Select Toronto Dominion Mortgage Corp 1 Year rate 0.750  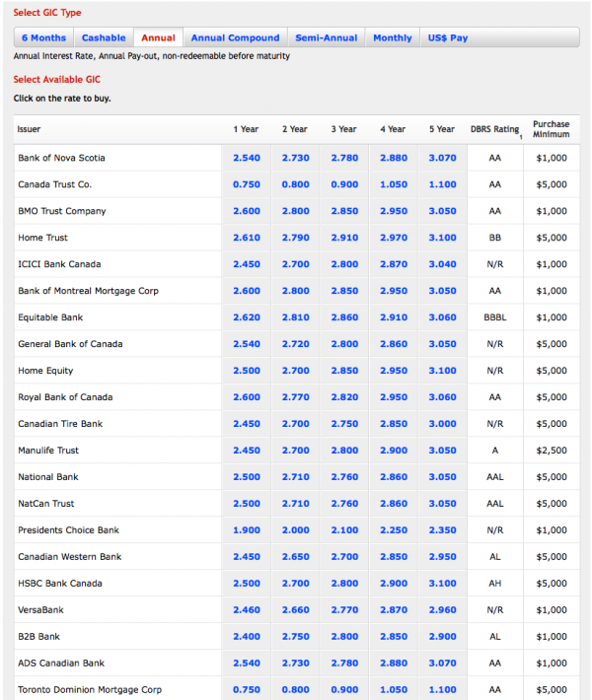click(x=247, y=690)
